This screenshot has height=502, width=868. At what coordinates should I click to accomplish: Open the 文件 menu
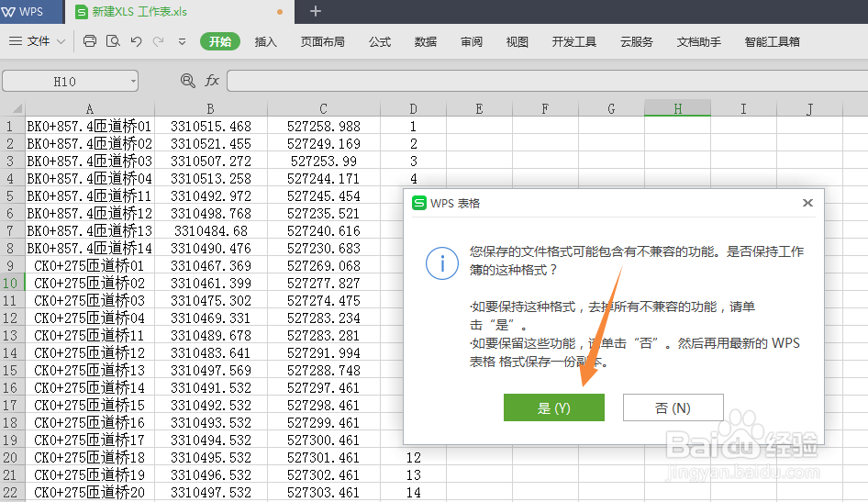(x=39, y=41)
